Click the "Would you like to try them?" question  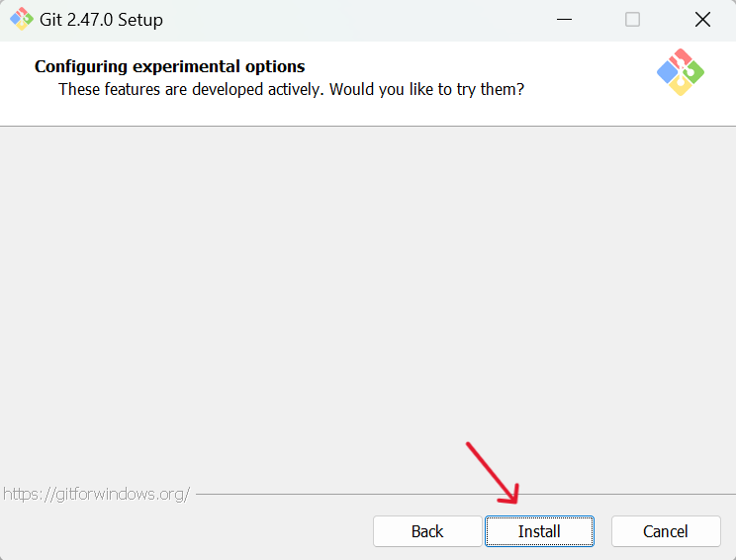pyautogui.click(x=426, y=89)
